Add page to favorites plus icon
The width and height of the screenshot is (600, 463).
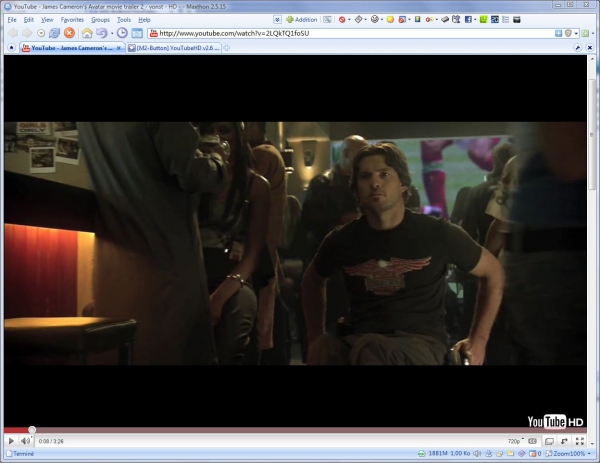[x=558, y=33]
